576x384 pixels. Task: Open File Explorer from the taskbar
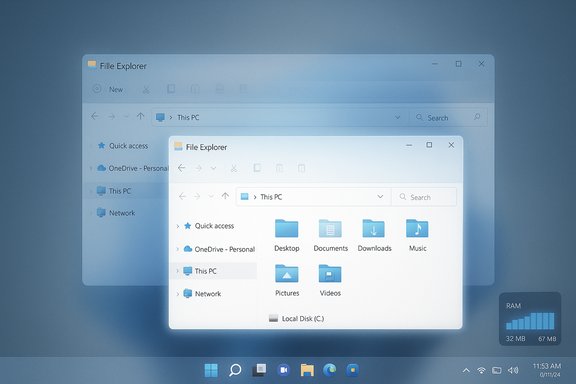(x=307, y=370)
